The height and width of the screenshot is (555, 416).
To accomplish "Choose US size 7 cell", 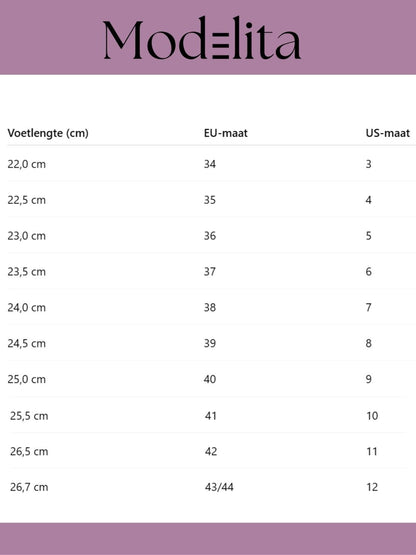I will pos(369,307).
